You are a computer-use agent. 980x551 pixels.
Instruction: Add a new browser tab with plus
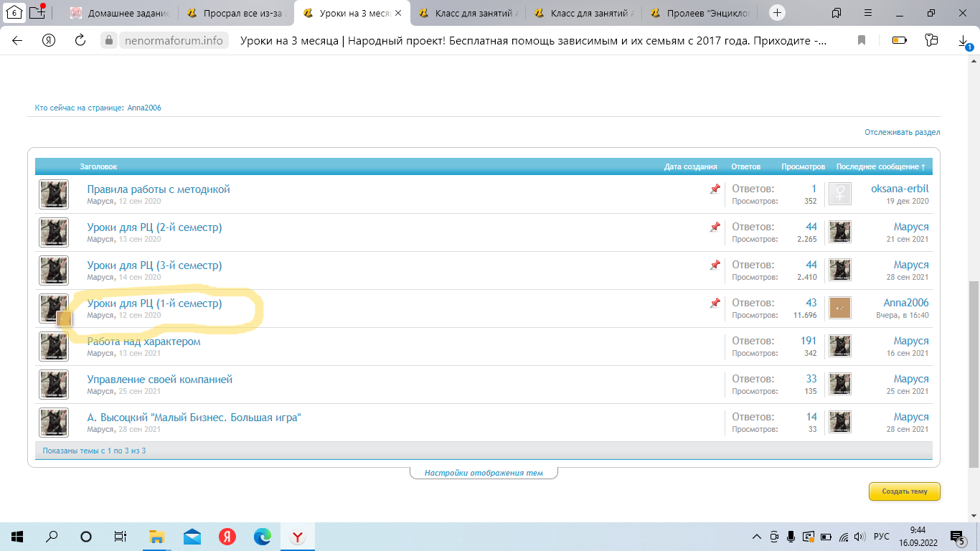[777, 13]
